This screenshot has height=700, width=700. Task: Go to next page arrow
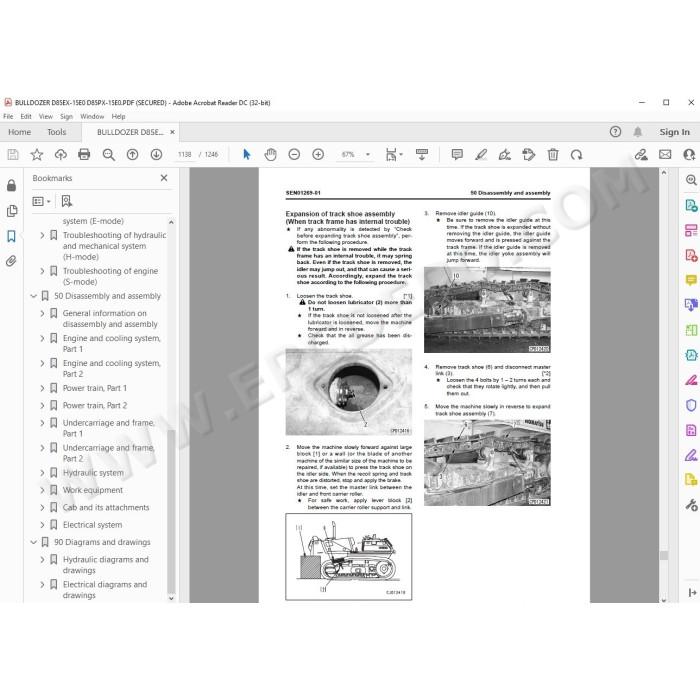(156, 154)
